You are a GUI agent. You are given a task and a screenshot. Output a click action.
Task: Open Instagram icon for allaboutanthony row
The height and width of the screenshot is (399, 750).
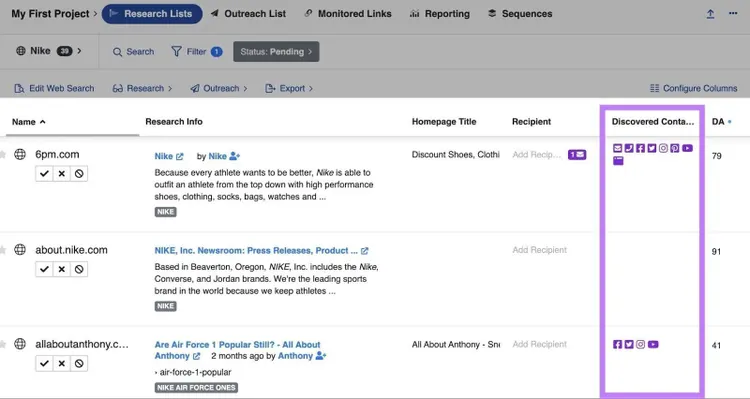point(640,344)
